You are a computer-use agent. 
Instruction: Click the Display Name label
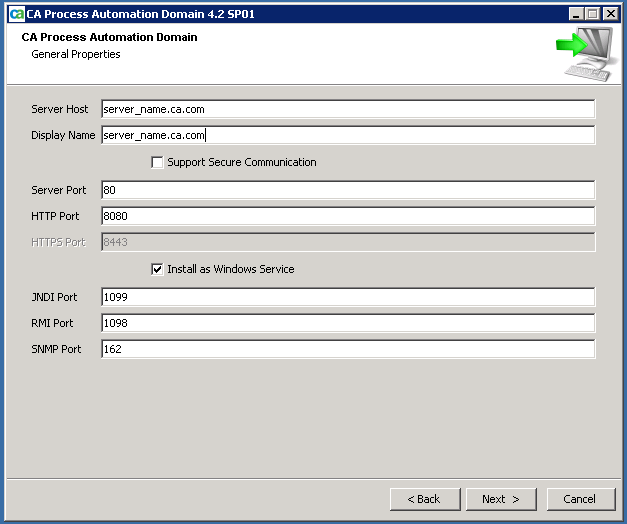click(x=63, y=135)
